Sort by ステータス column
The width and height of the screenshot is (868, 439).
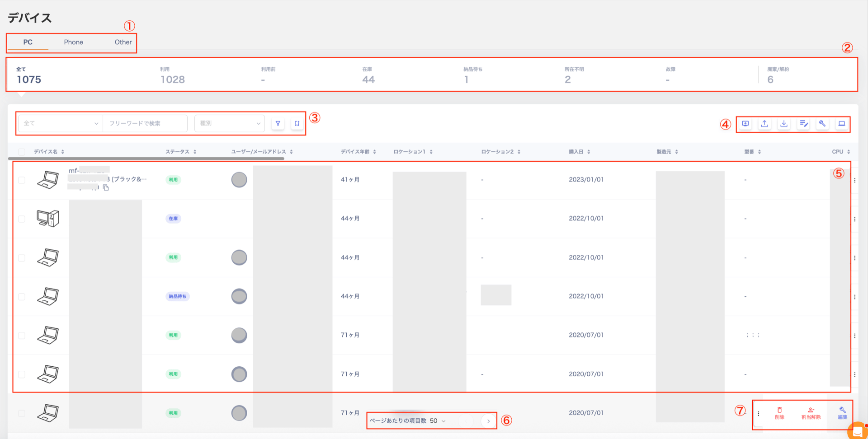[x=195, y=152]
